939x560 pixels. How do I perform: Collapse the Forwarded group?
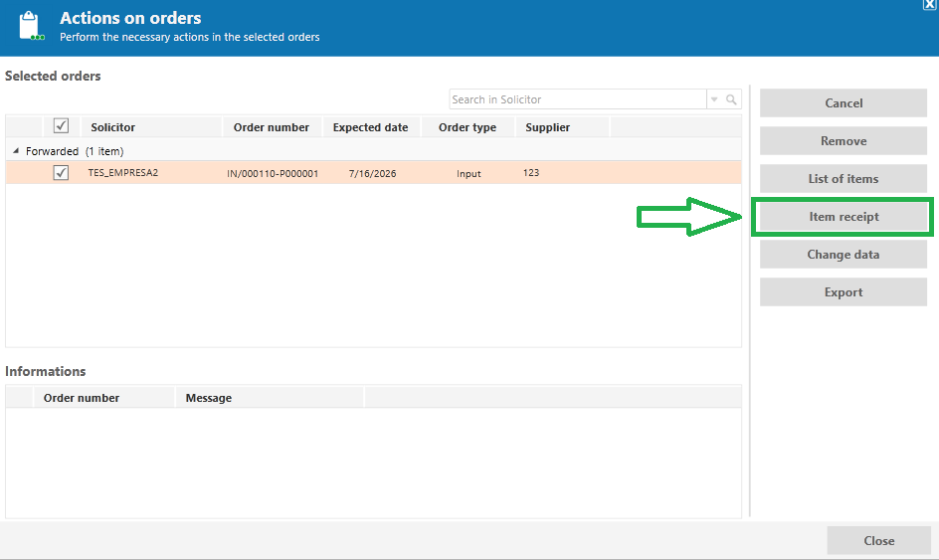pyautogui.click(x=16, y=151)
